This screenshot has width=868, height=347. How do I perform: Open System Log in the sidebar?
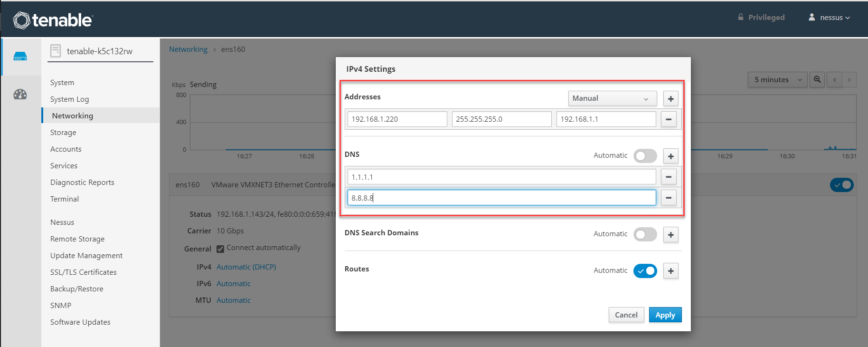(70, 99)
